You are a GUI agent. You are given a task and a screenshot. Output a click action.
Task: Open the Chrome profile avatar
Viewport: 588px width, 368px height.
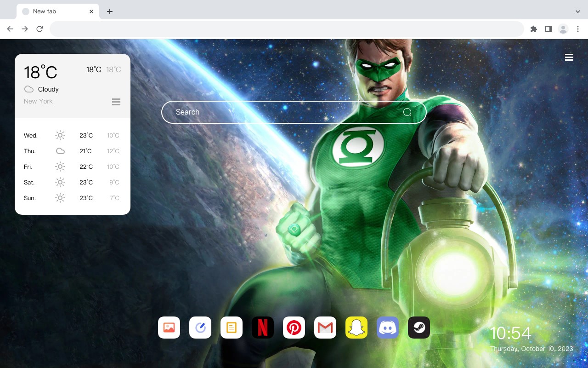(x=563, y=29)
